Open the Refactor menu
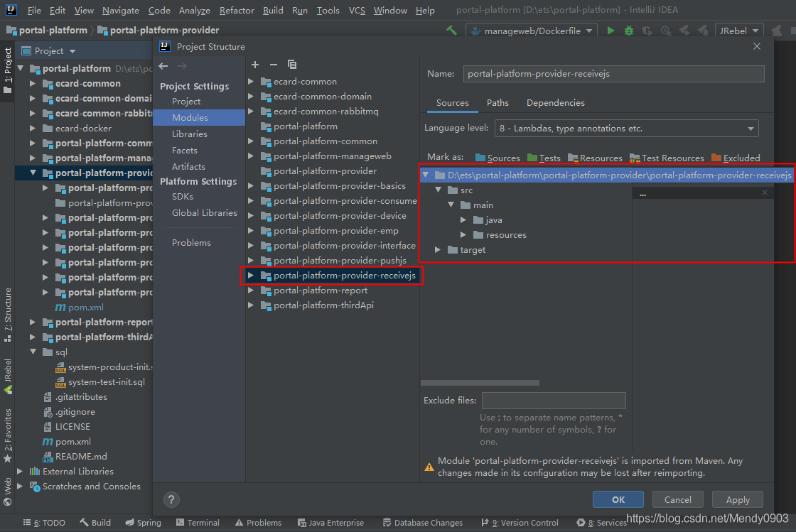 237,11
